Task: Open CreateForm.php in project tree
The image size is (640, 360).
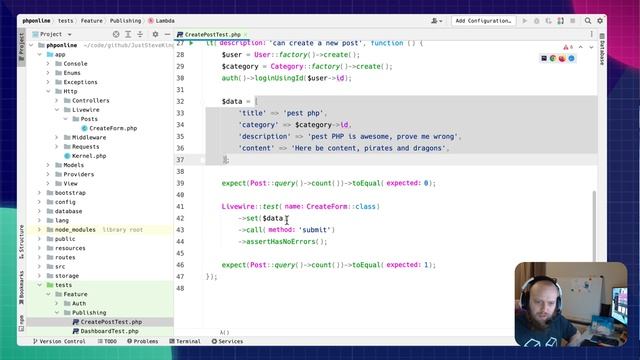Action: (x=109, y=128)
